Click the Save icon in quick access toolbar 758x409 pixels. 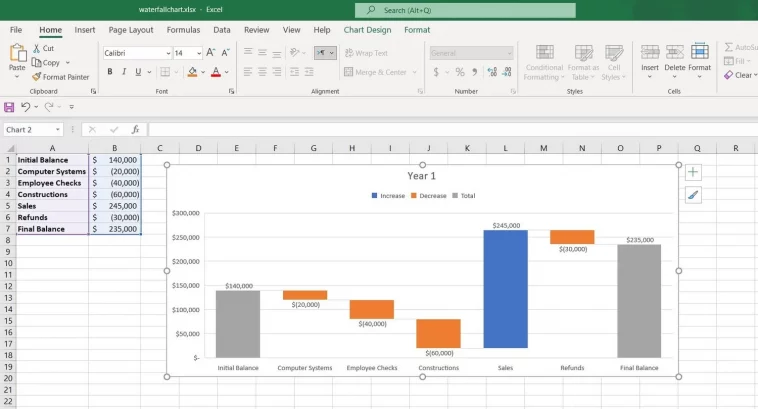[x=9, y=107]
